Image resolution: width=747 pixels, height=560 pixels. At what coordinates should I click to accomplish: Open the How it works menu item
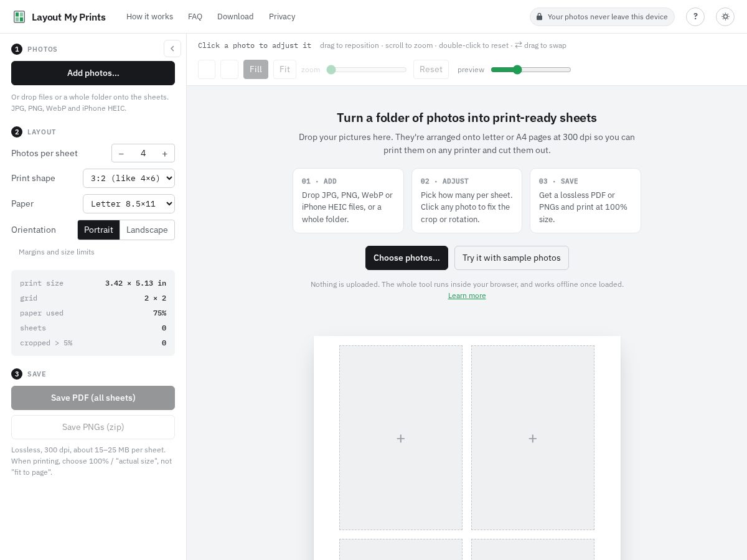[149, 17]
